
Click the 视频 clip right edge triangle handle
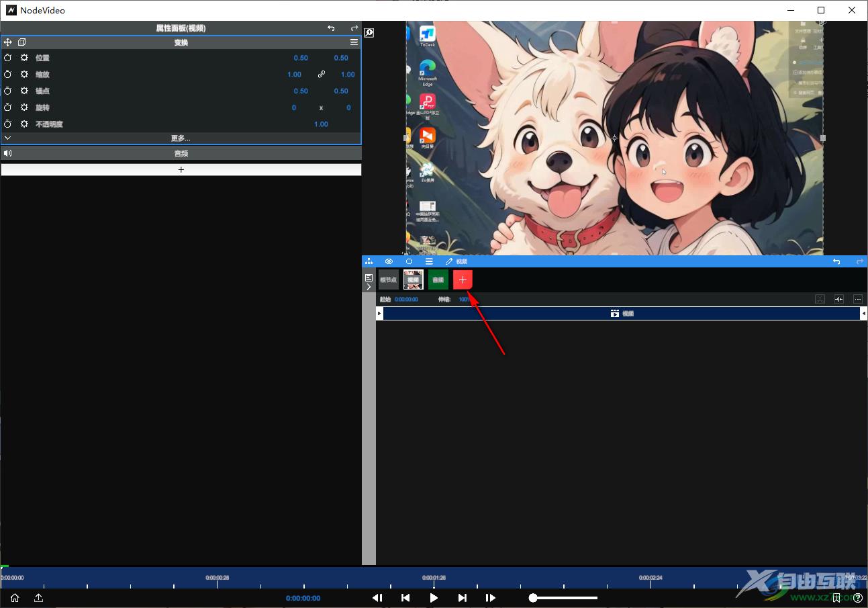coord(864,314)
